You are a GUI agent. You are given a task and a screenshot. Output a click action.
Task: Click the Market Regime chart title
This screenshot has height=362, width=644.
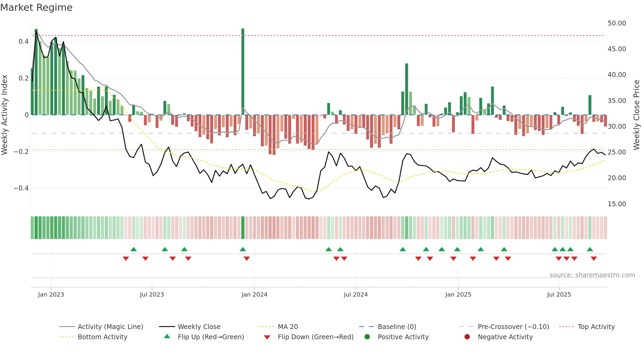pyautogui.click(x=36, y=8)
